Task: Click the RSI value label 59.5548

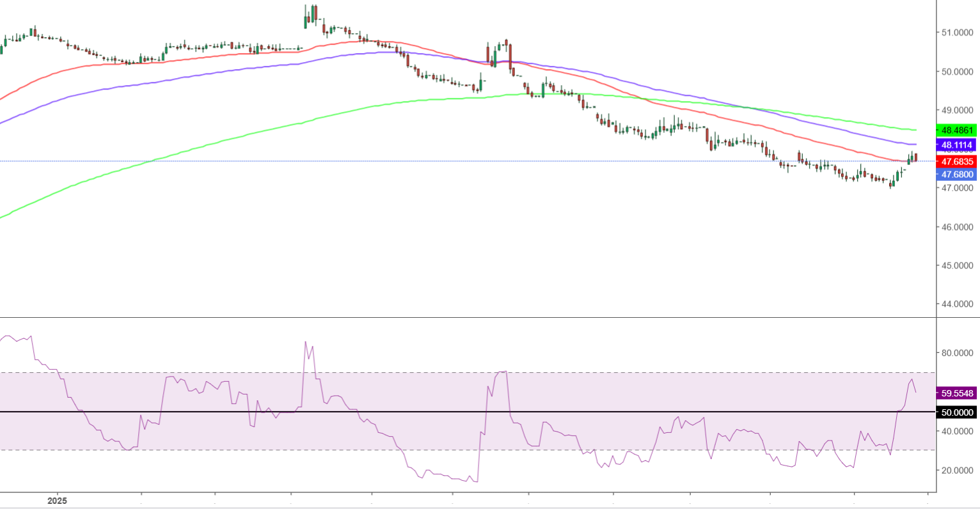Action: click(956, 393)
